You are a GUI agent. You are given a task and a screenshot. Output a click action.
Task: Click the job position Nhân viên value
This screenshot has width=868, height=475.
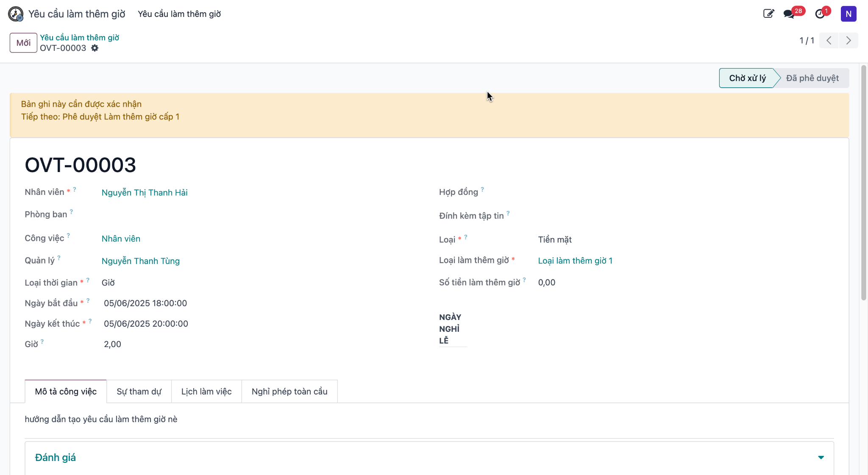(121, 239)
